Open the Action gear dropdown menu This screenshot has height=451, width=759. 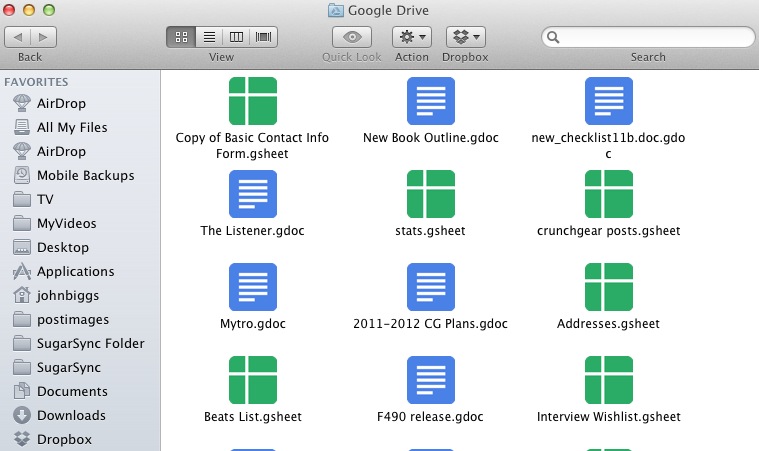coord(411,37)
